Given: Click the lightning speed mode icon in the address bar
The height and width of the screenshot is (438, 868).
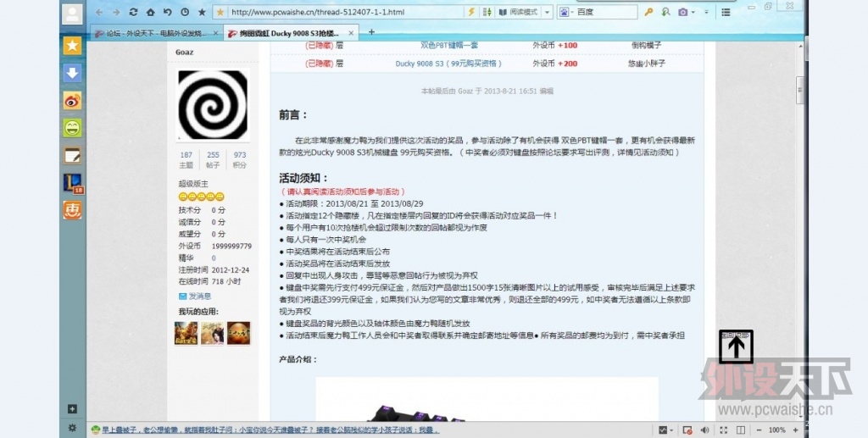Looking at the screenshot, I should pos(471,12).
